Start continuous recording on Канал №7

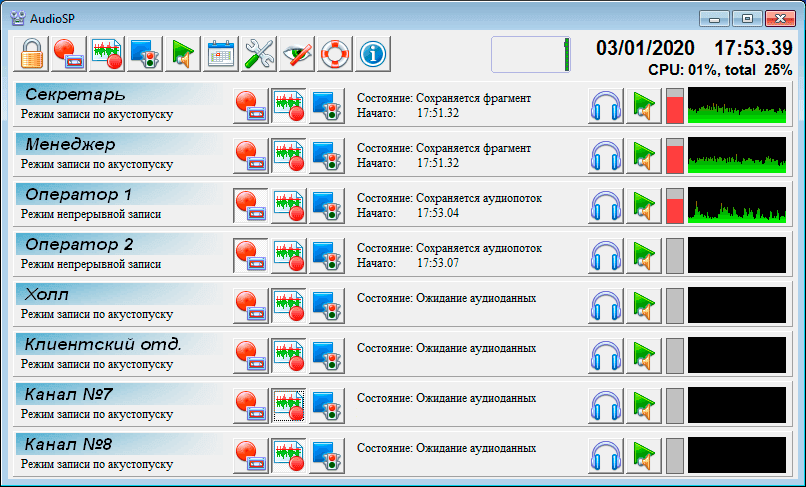251,405
